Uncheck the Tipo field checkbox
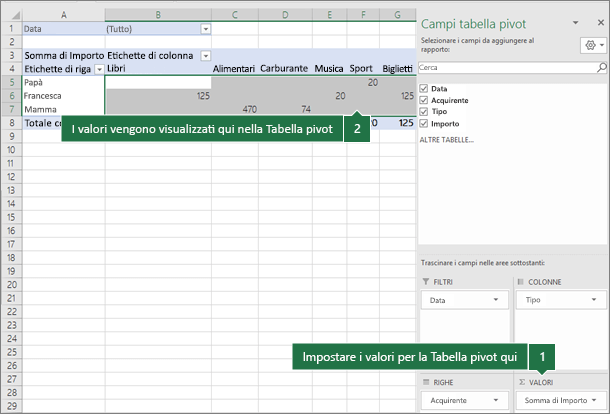The width and height of the screenshot is (610, 414). (424, 112)
